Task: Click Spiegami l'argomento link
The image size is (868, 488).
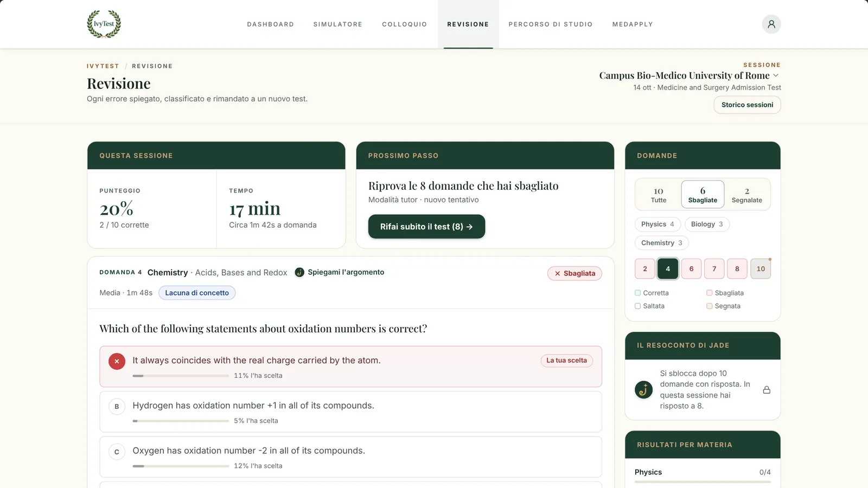Action: point(346,272)
